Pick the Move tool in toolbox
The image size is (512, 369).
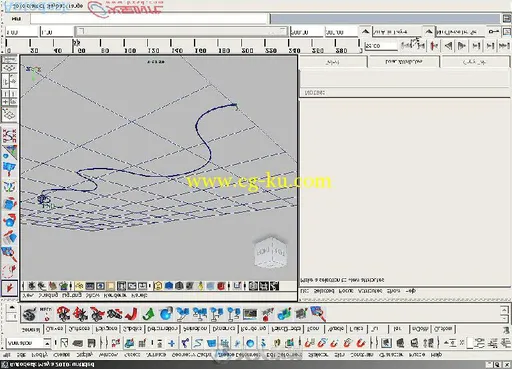(9, 237)
